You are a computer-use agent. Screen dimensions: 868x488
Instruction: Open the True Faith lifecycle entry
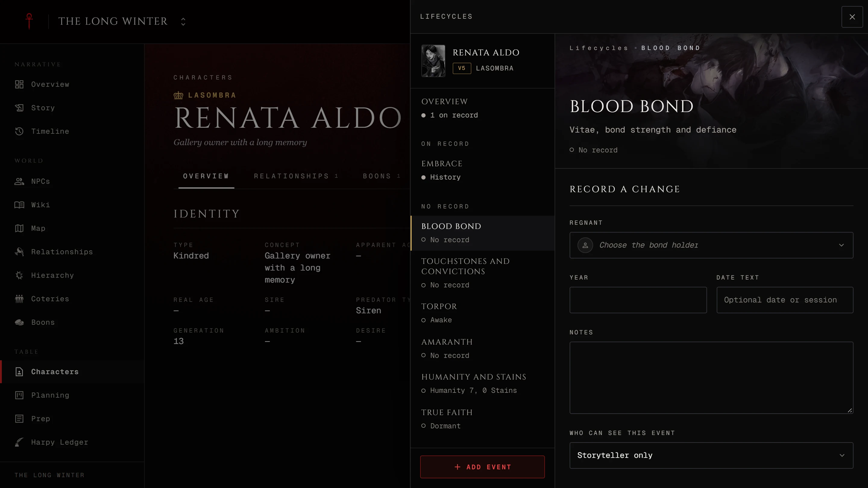pyautogui.click(x=482, y=419)
